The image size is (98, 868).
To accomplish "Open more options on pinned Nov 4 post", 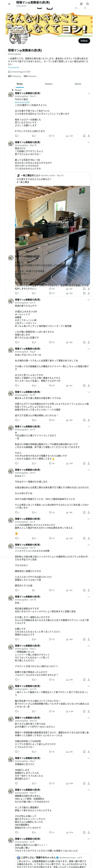I will click(89, 93).
